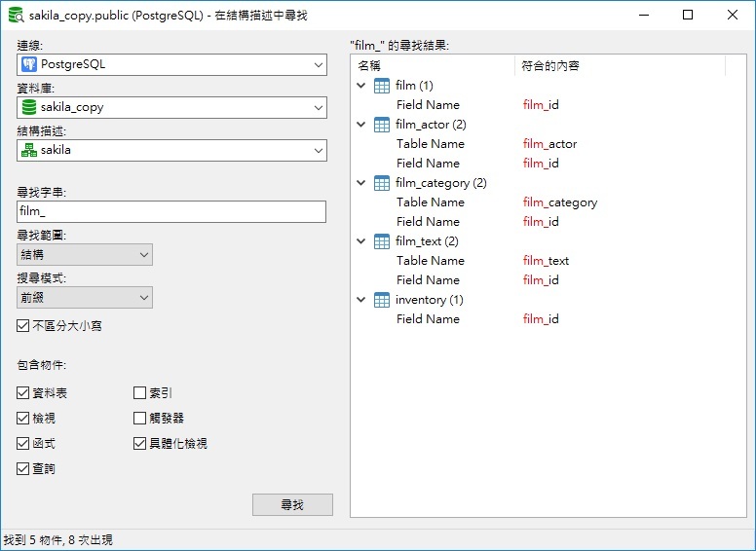The image size is (756, 551).
Task: Click the PostgreSQL elephant connection icon
Action: click(x=29, y=64)
